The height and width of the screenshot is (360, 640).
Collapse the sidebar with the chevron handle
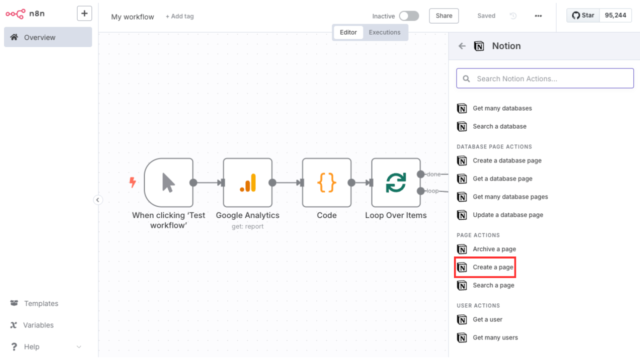(x=98, y=200)
